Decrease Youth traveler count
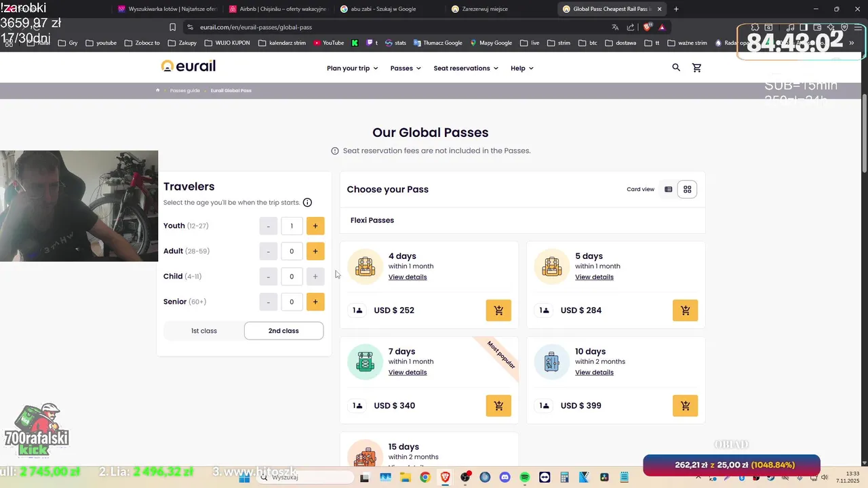Viewport: 868px width, 488px height. pos(269,226)
